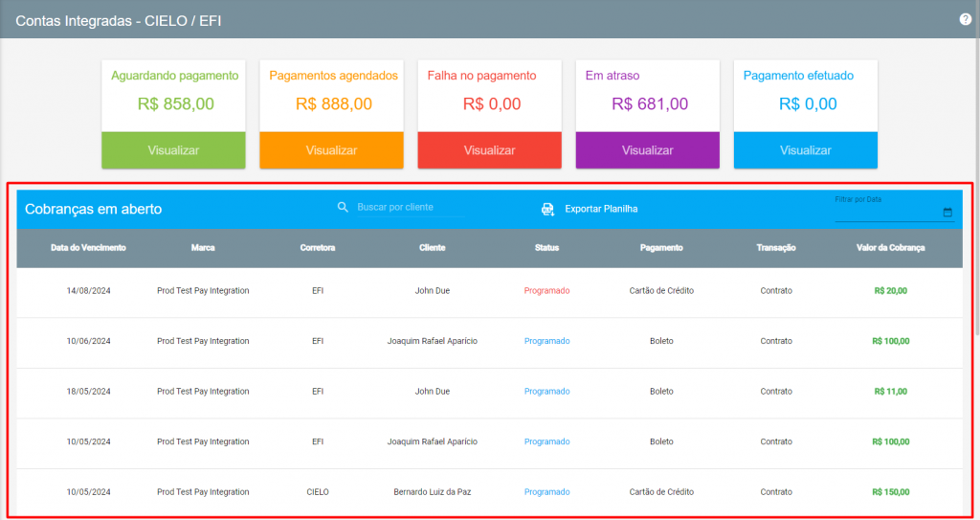Click the Marca column header
Viewport: 980px width, 520px height.
[x=203, y=248]
